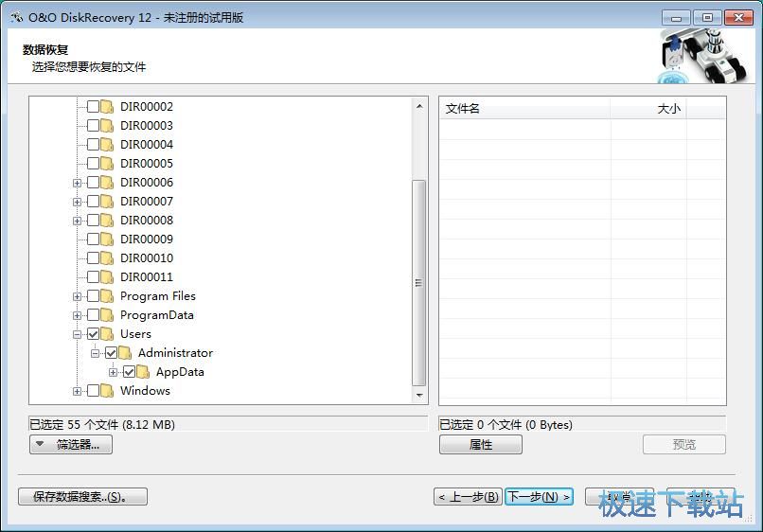The height and width of the screenshot is (532, 763).
Task: Select the DIR00005 folder label
Action: point(147,164)
